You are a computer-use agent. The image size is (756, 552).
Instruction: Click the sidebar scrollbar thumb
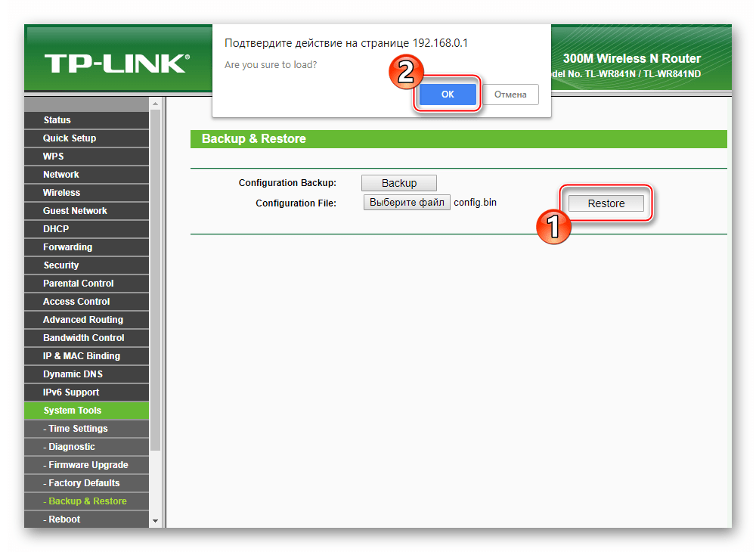coord(155,280)
